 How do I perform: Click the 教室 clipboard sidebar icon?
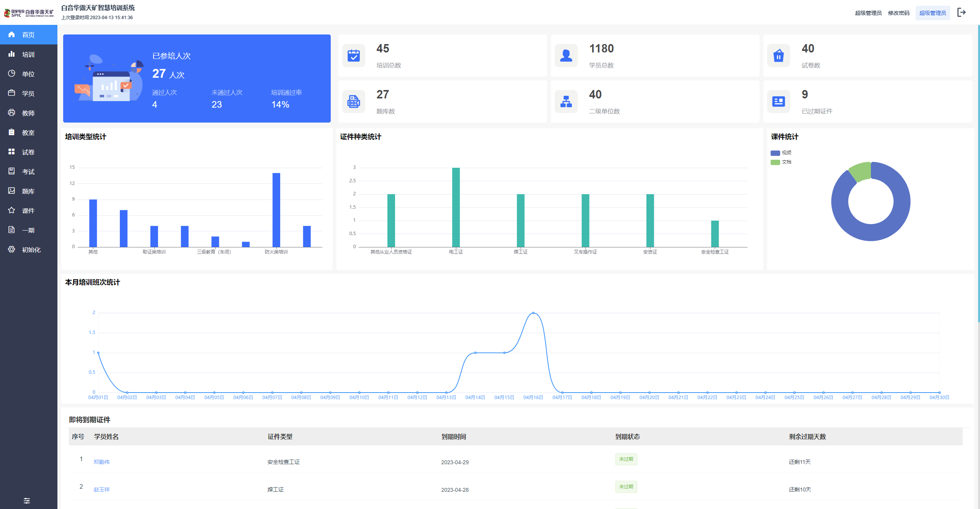(11, 132)
